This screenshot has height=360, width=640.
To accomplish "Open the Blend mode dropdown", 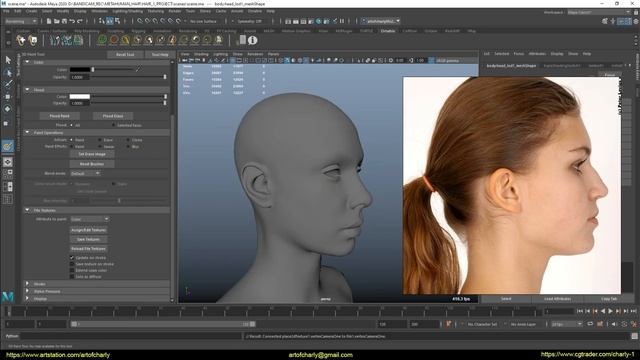I will pos(85,173).
